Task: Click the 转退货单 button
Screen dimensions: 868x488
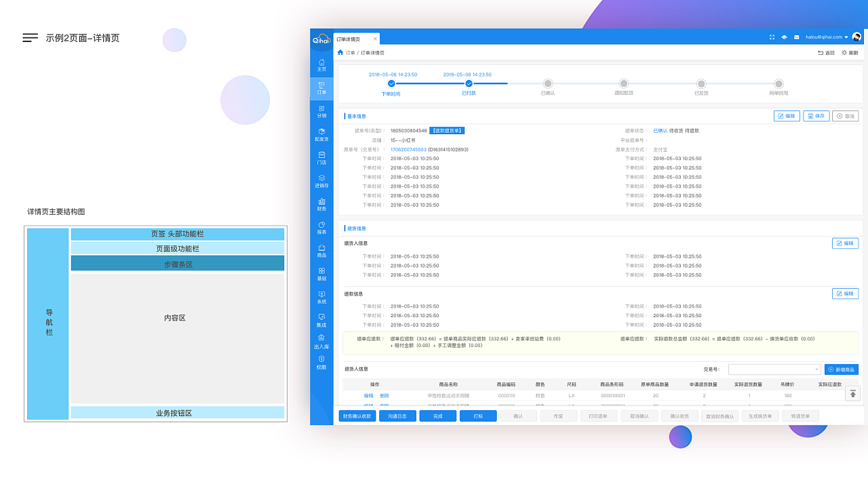Action: coord(800,416)
